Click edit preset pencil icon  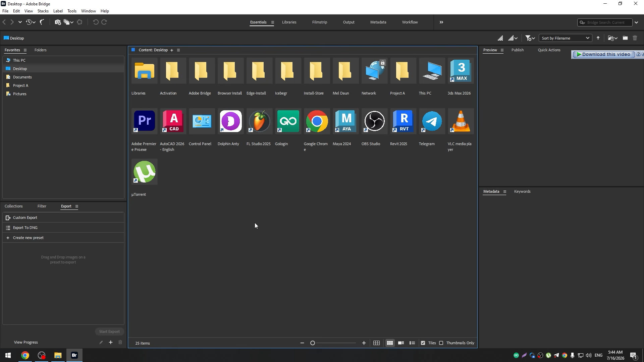coord(101,342)
